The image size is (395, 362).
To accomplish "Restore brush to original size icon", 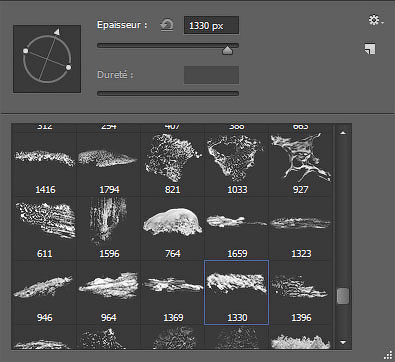I will (167, 25).
